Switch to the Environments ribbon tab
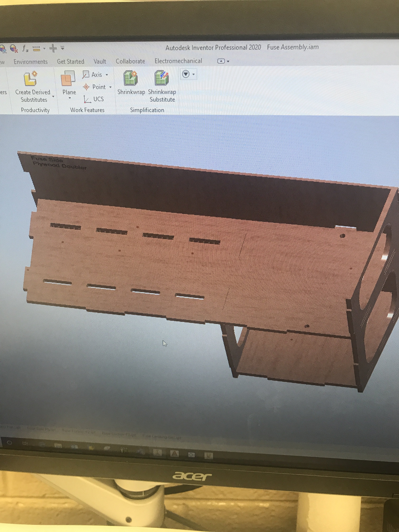The width and height of the screenshot is (399, 532). (x=30, y=62)
